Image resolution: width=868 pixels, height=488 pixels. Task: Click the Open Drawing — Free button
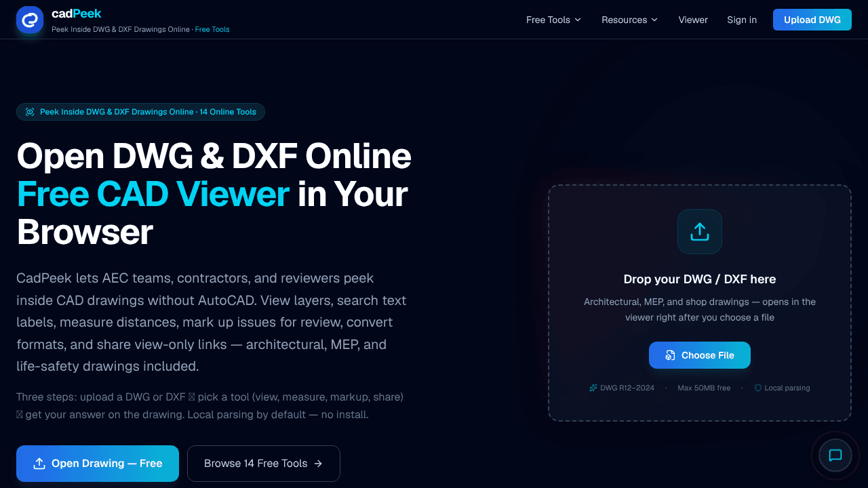tap(98, 464)
